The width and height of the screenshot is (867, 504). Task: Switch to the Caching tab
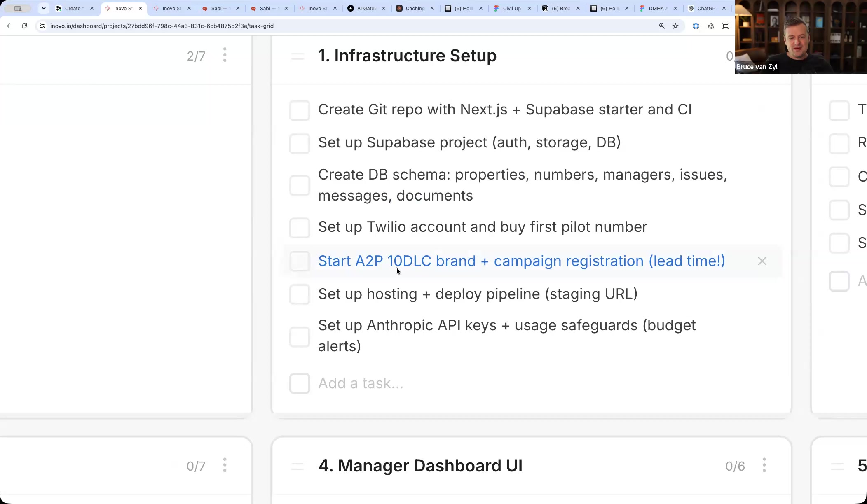pos(415,8)
